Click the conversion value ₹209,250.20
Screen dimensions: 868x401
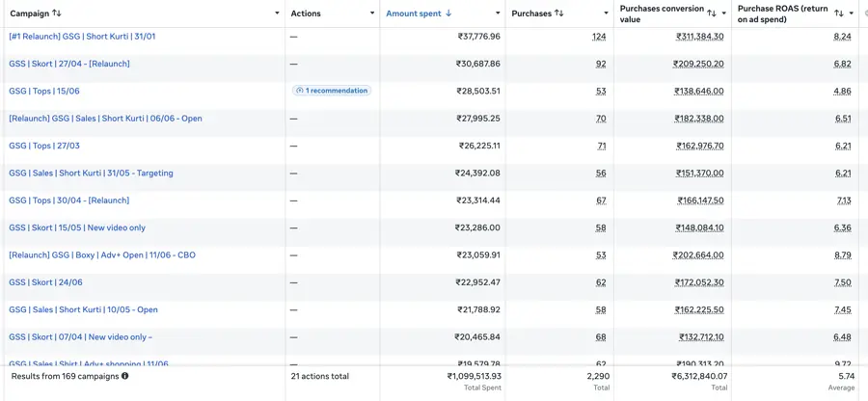pos(698,64)
